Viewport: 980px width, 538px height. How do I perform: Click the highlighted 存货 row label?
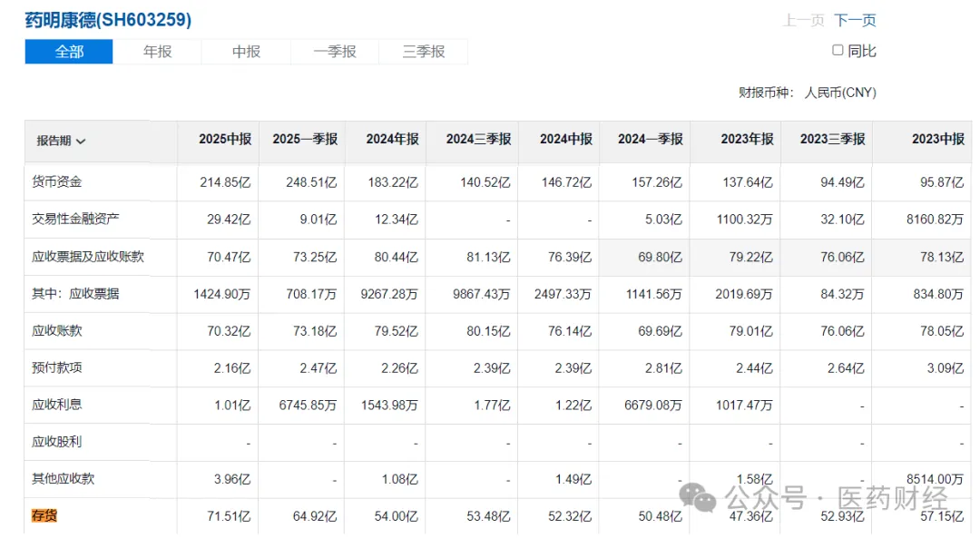point(44,516)
